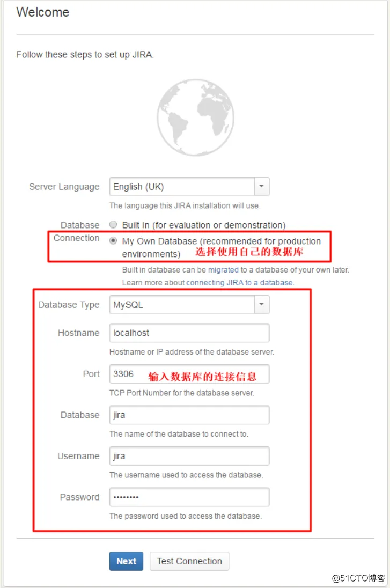This screenshot has width=390, height=588.
Task: Click the 'Server Language' label
Action: [64, 187]
